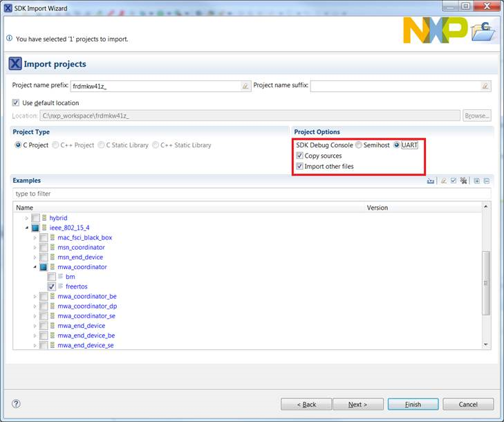The width and height of the screenshot is (504, 422).
Task: Collapse the mwa_coordinator node
Action: 35,267
